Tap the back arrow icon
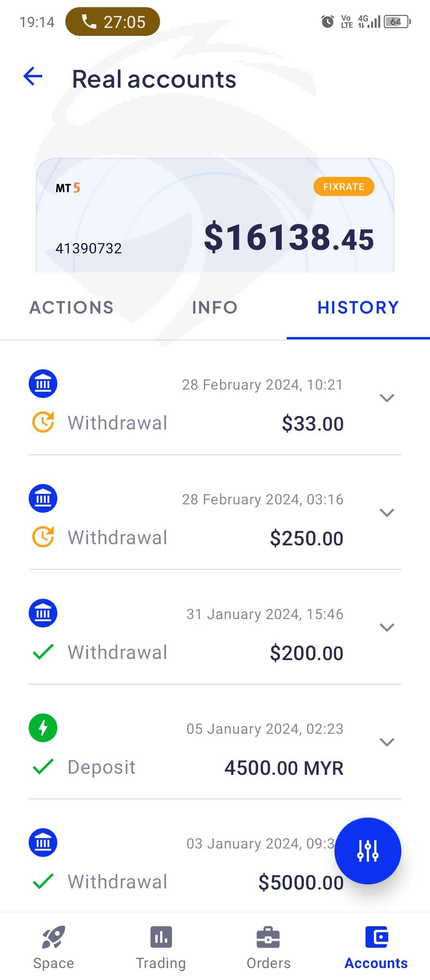This screenshot has width=430, height=980. click(33, 76)
